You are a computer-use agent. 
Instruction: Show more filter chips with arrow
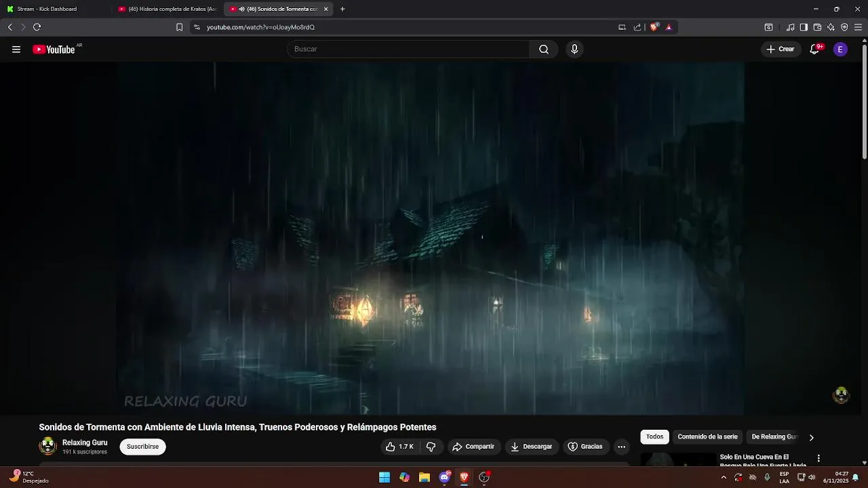(x=811, y=438)
